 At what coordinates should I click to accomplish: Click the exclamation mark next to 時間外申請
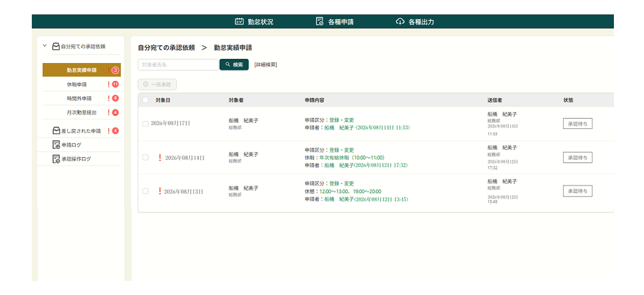coord(109,98)
